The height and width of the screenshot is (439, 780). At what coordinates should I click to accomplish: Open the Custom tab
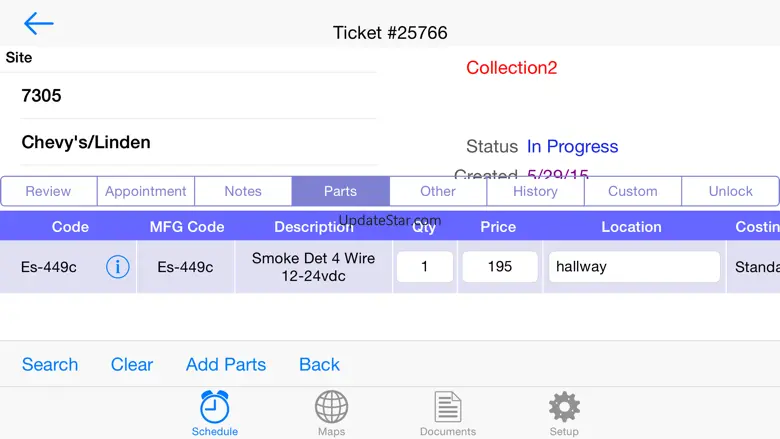tap(633, 191)
